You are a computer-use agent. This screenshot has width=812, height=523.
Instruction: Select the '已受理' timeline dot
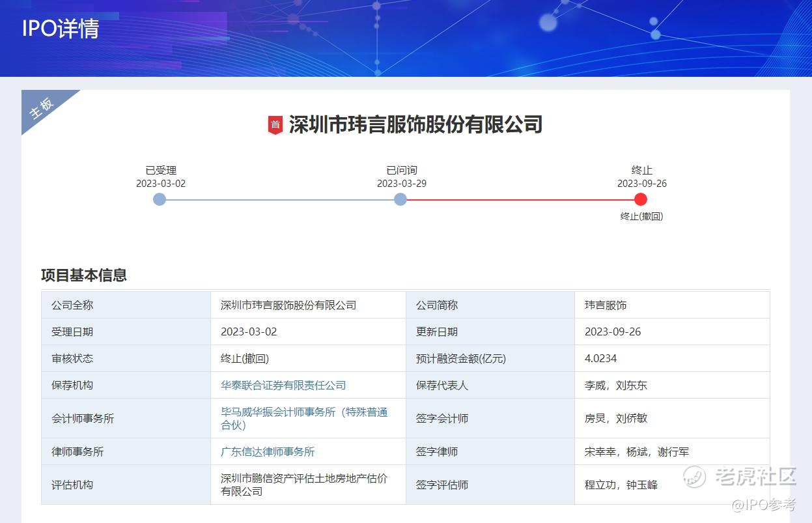(x=160, y=199)
